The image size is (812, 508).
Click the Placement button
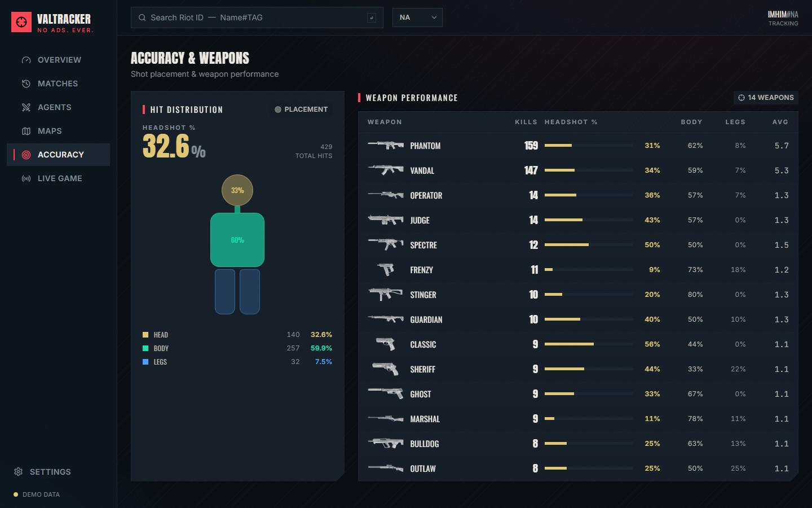click(x=301, y=110)
